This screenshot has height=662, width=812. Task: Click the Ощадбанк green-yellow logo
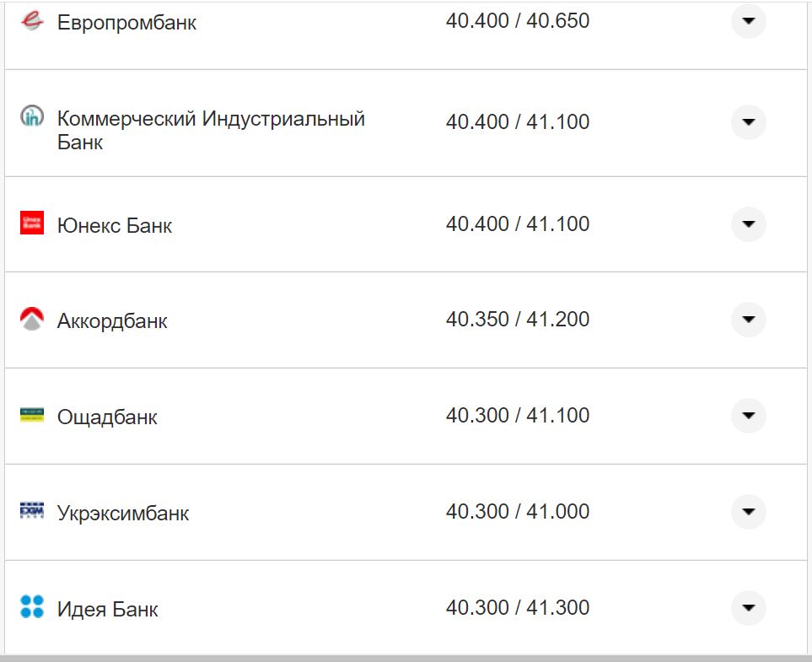(x=31, y=414)
